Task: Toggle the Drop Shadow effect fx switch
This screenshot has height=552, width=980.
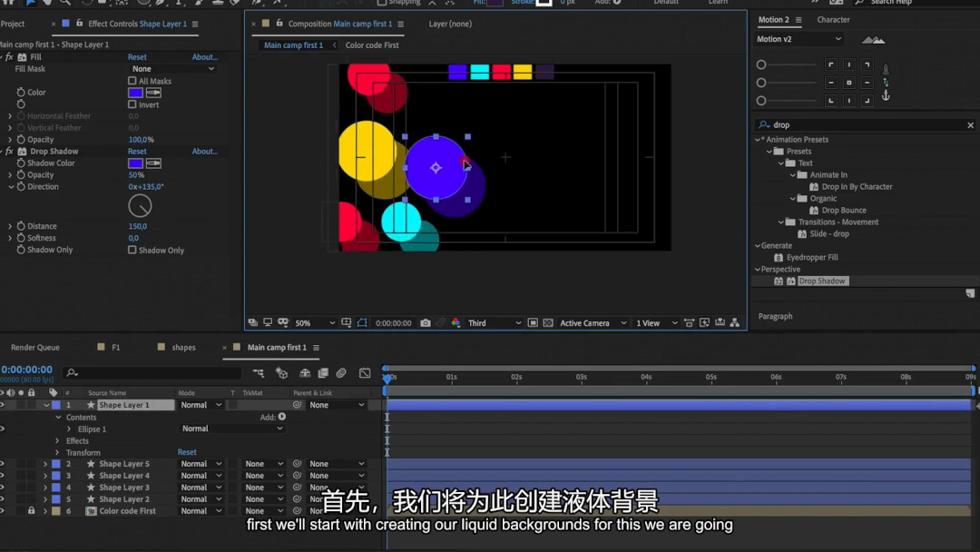Action: [x=9, y=152]
